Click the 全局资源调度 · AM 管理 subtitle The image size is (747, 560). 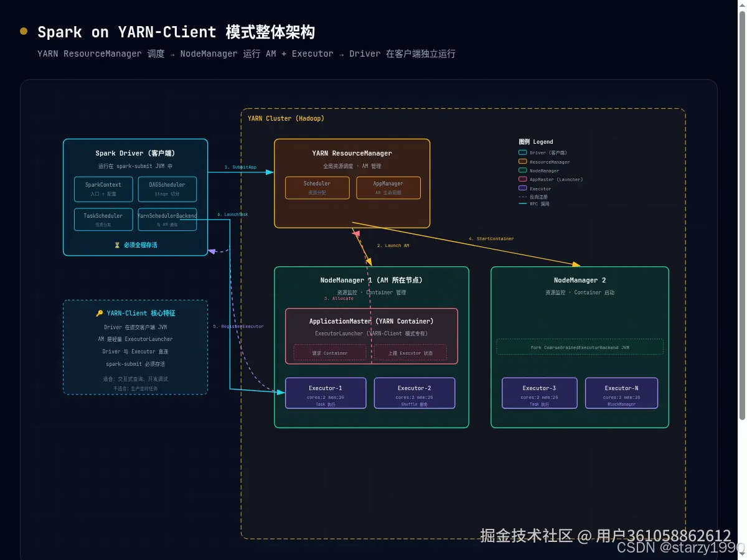(352, 166)
